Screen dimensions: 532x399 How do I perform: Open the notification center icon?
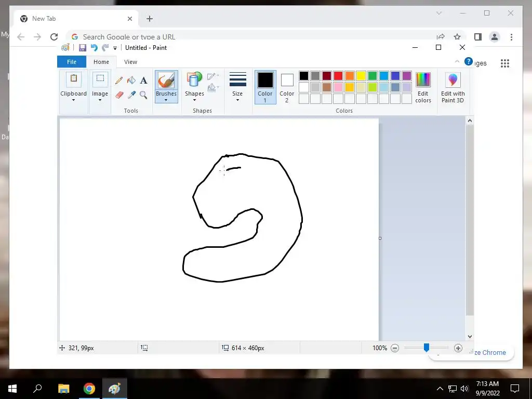pyautogui.click(x=515, y=389)
